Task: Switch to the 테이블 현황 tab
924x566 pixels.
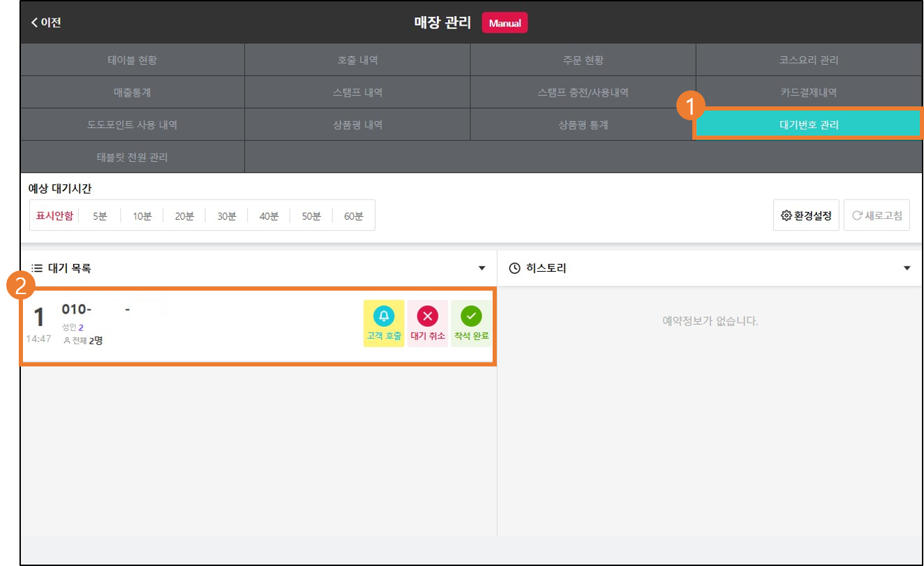Action: [132, 60]
